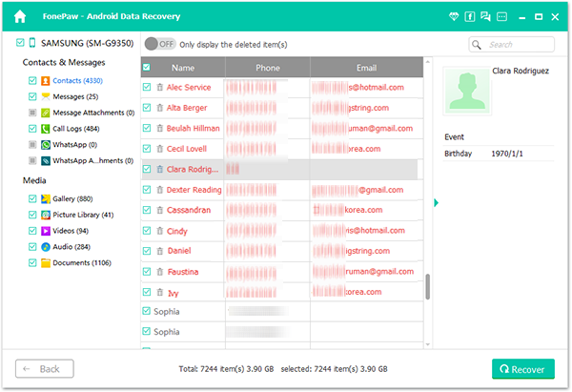Collapse the details panel with green arrow
The width and height of the screenshot is (572, 392).
point(436,202)
